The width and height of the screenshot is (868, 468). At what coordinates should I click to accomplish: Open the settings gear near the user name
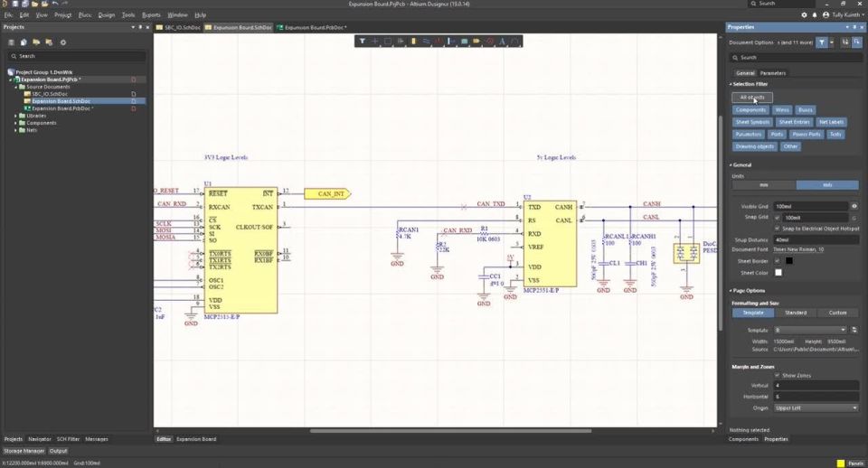click(x=804, y=15)
